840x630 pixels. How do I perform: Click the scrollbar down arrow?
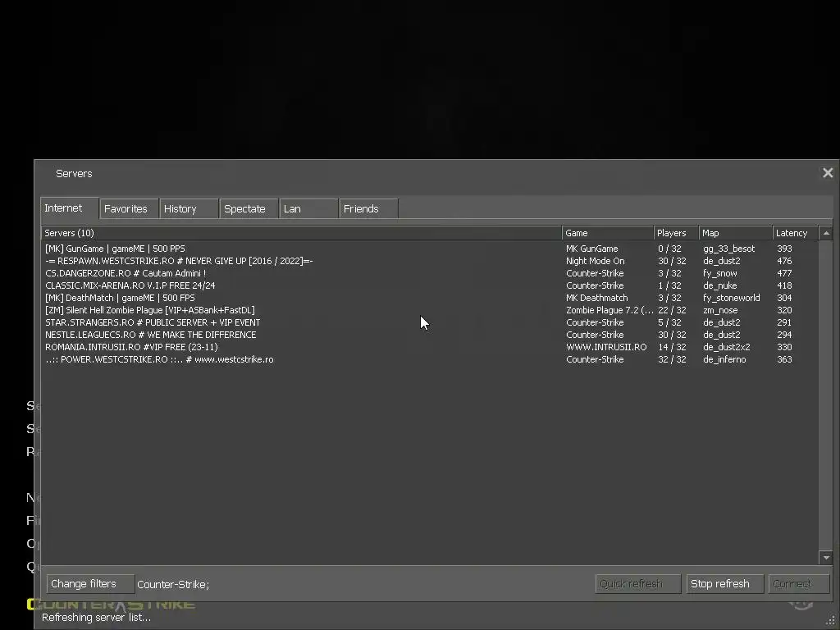tap(826, 558)
